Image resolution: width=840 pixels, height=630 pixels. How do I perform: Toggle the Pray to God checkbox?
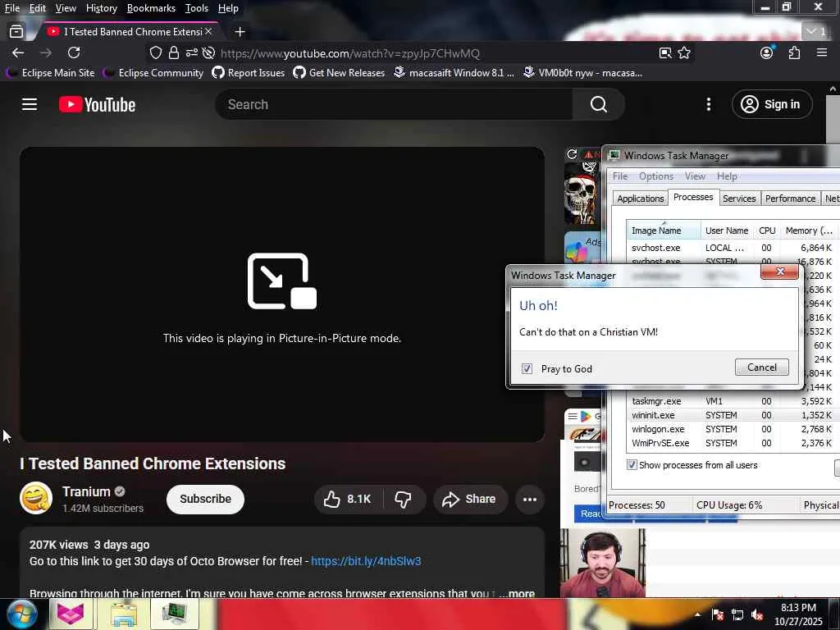pyautogui.click(x=527, y=368)
